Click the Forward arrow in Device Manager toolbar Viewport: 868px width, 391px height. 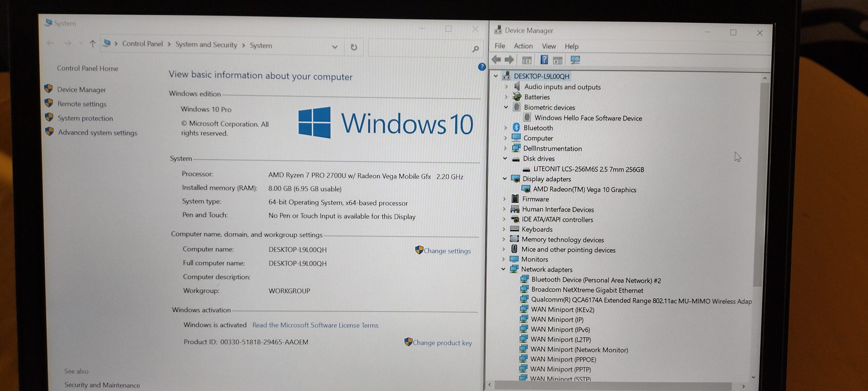pyautogui.click(x=509, y=60)
